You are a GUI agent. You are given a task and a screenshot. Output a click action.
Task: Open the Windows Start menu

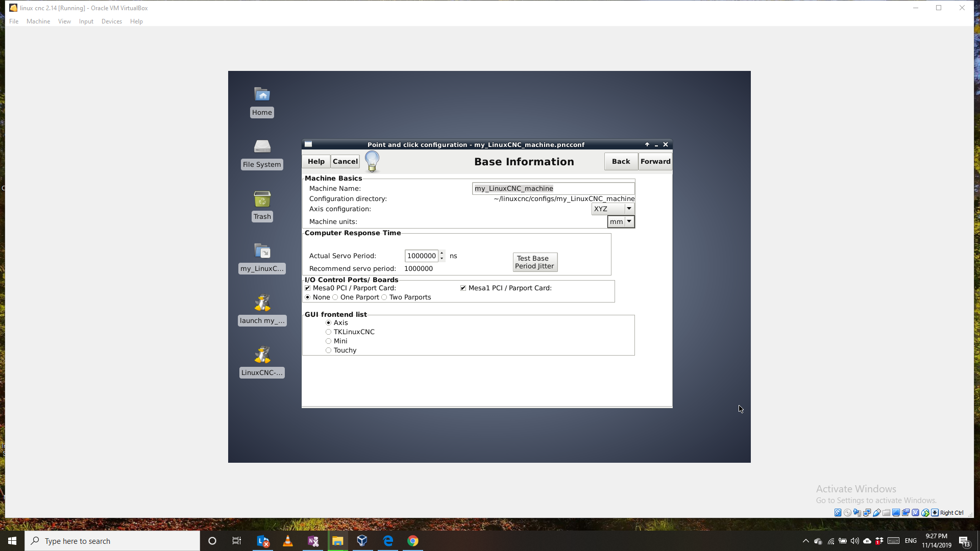coord(12,541)
